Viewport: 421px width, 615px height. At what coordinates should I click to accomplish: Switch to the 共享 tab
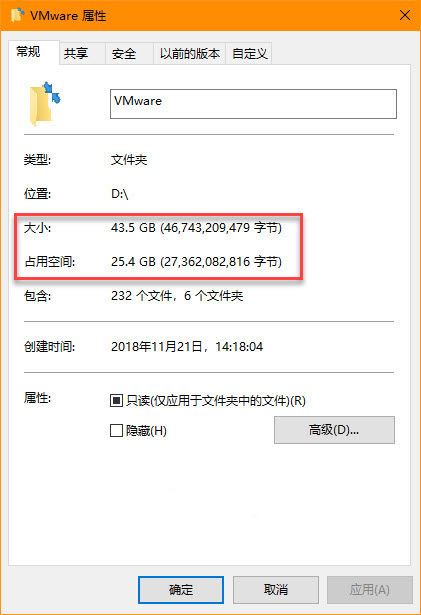tap(82, 53)
